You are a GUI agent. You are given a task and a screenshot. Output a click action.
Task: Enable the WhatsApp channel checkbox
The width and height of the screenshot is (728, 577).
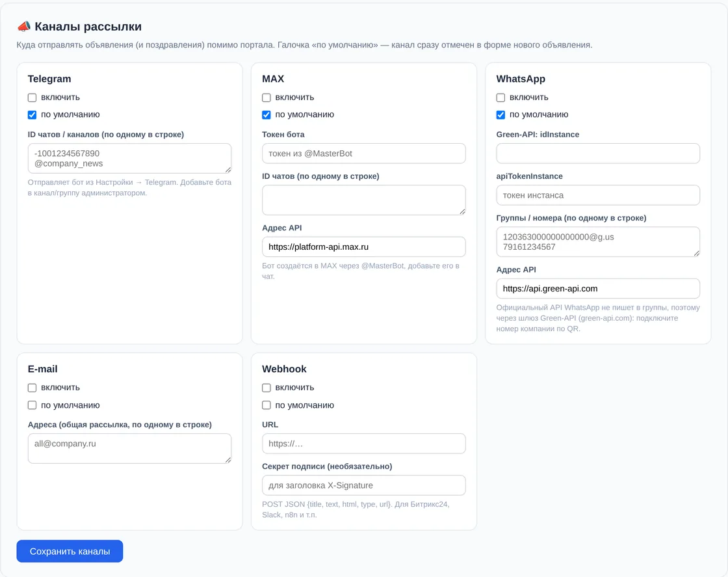[x=500, y=98]
